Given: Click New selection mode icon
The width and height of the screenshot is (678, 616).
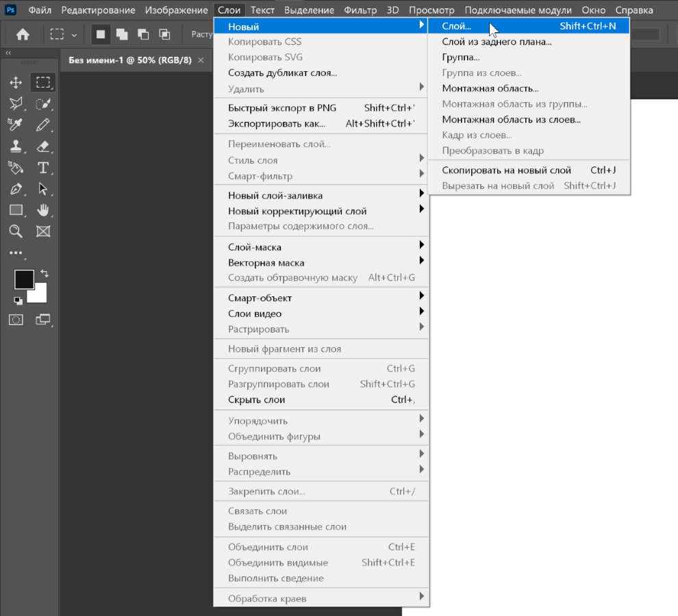Looking at the screenshot, I should point(100,34).
